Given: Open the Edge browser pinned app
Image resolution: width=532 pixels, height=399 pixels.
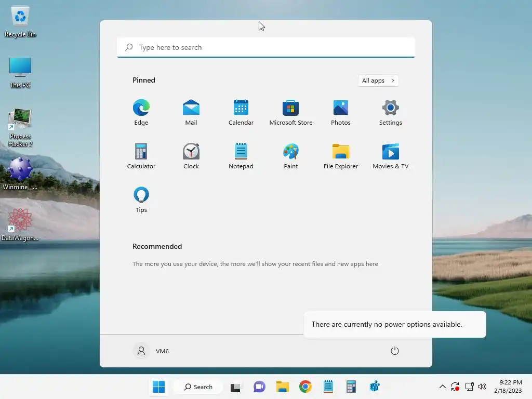Looking at the screenshot, I should tap(141, 112).
